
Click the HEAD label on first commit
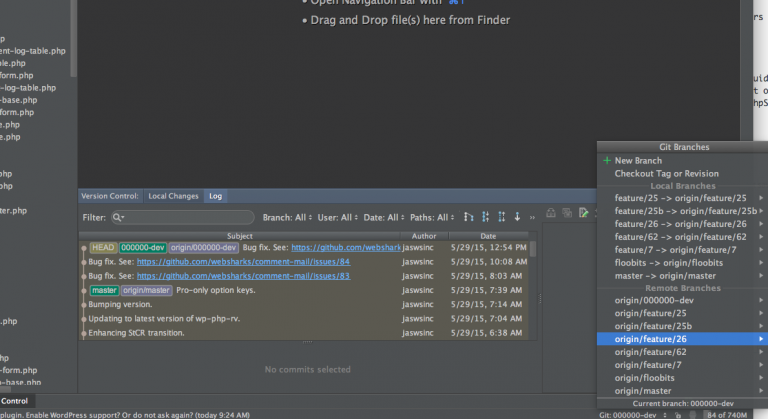(x=103, y=247)
